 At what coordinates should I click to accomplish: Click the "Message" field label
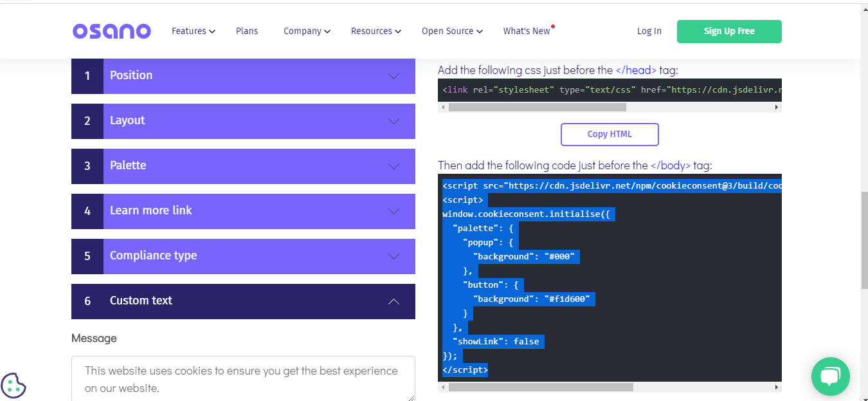(x=94, y=339)
